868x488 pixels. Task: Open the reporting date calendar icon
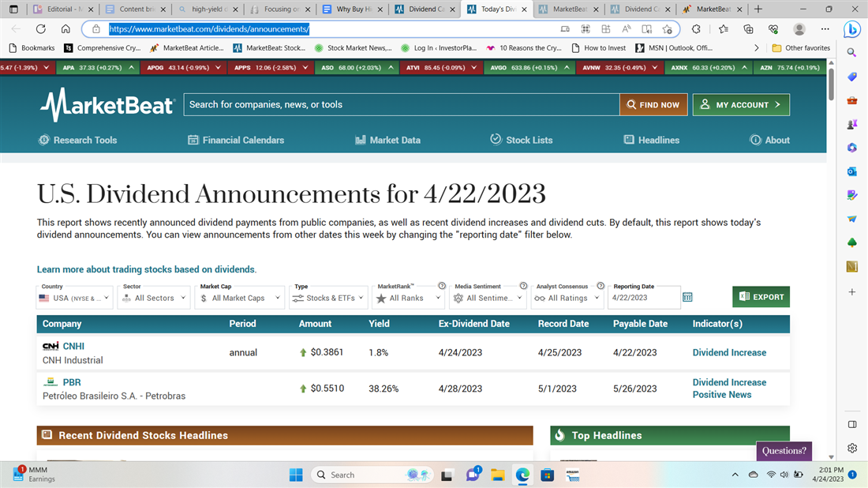pyautogui.click(x=687, y=298)
